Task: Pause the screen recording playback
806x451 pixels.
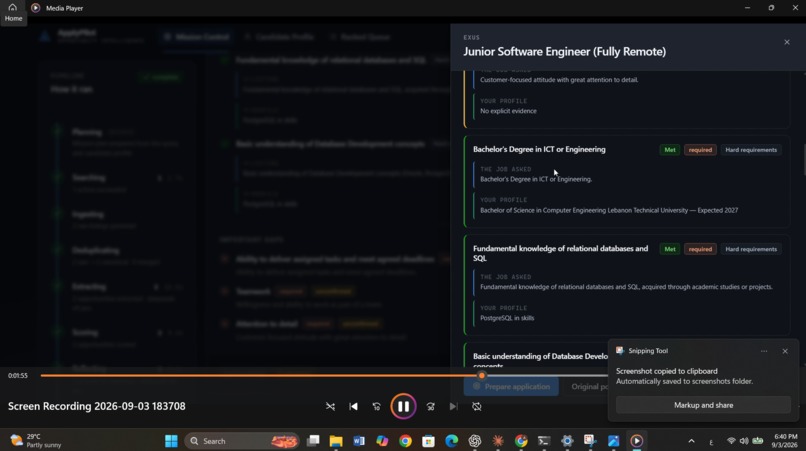Action: click(403, 406)
